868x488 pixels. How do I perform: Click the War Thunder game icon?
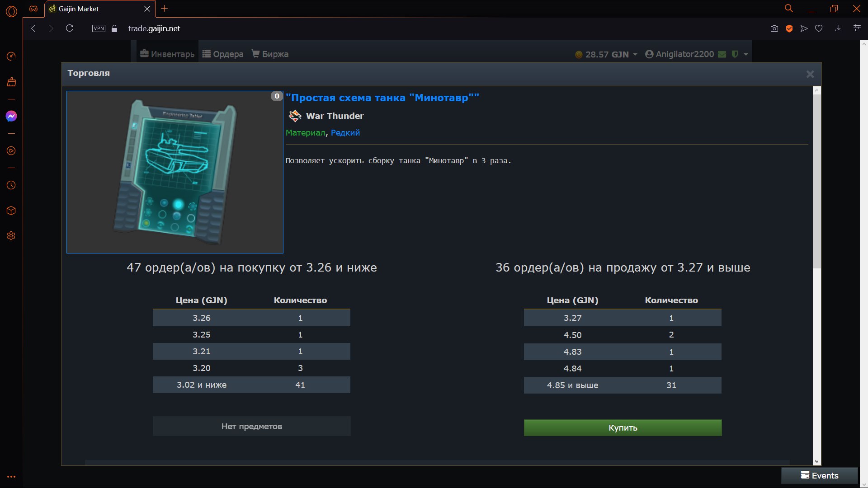point(295,116)
